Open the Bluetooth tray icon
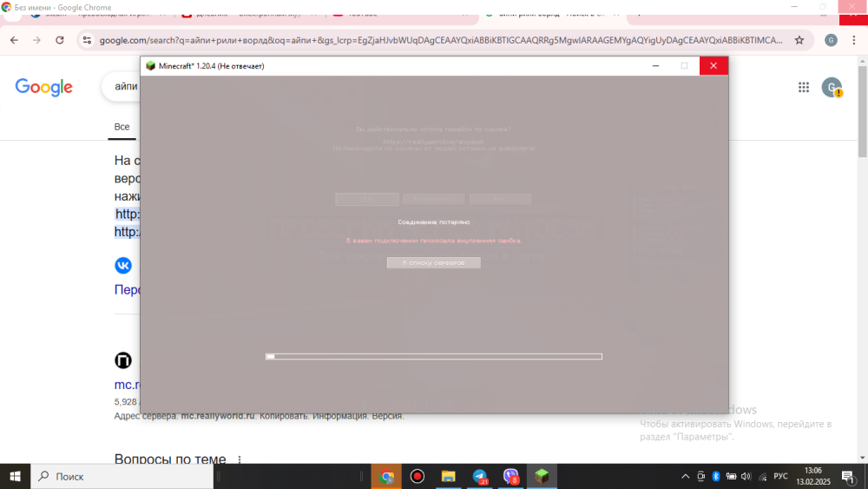 tap(716, 476)
